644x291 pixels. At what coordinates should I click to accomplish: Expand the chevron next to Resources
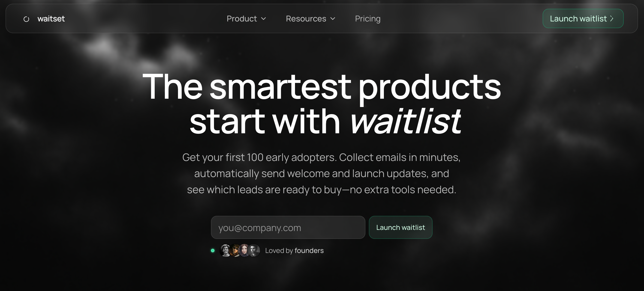pos(332,19)
